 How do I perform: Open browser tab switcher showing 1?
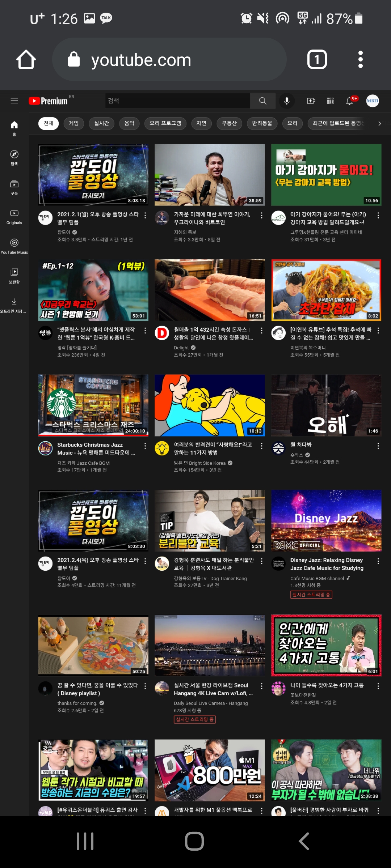(317, 59)
